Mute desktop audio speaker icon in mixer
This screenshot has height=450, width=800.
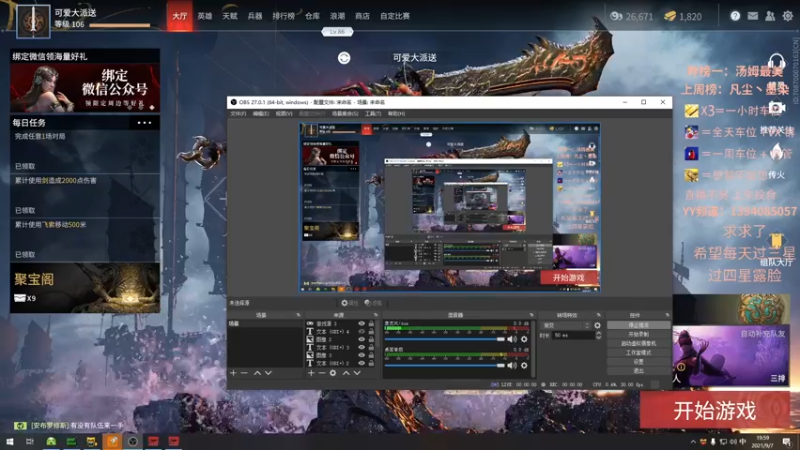(x=512, y=365)
